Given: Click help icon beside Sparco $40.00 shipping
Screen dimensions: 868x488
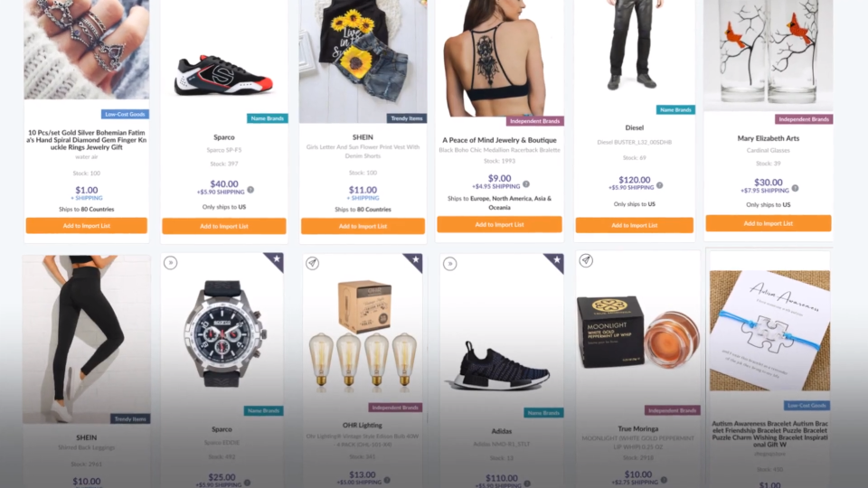Looking at the screenshot, I should [250, 190].
